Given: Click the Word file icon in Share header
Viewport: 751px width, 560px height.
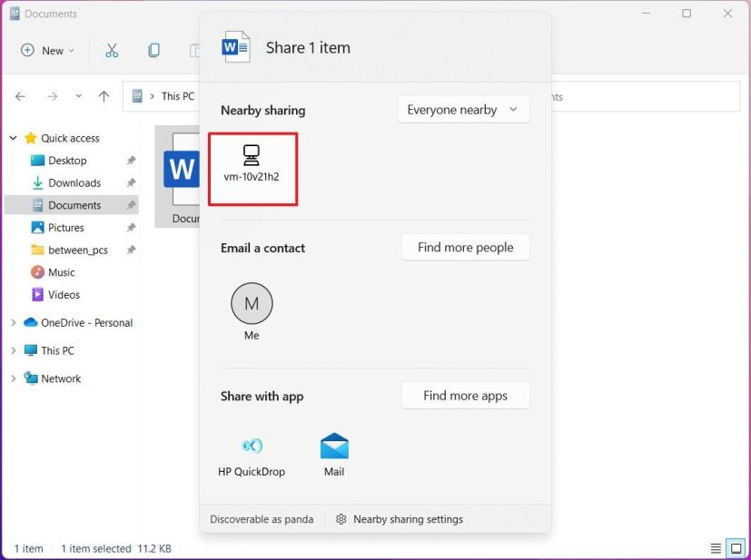Looking at the screenshot, I should (x=235, y=47).
